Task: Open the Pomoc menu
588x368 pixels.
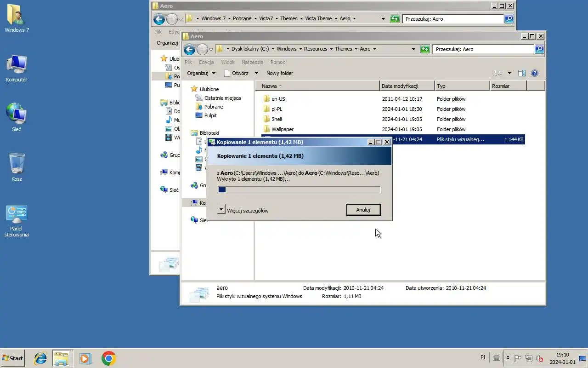Action: [x=278, y=62]
